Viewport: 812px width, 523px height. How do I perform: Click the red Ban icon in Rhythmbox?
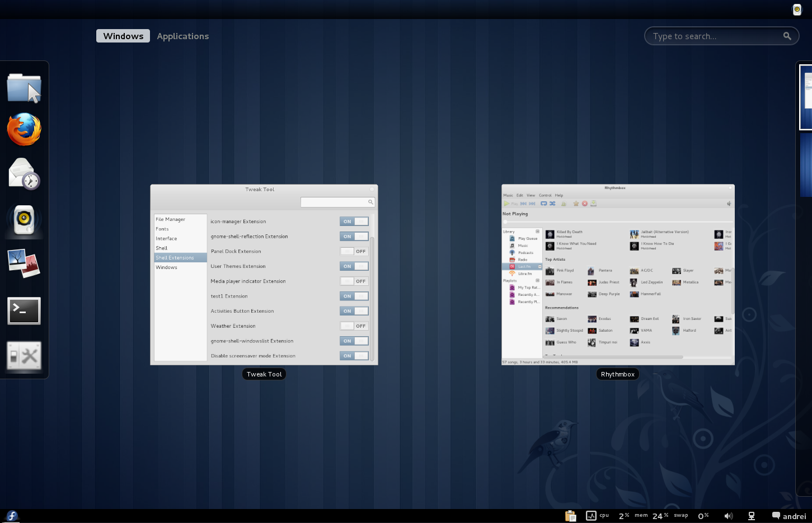[x=585, y=204]
